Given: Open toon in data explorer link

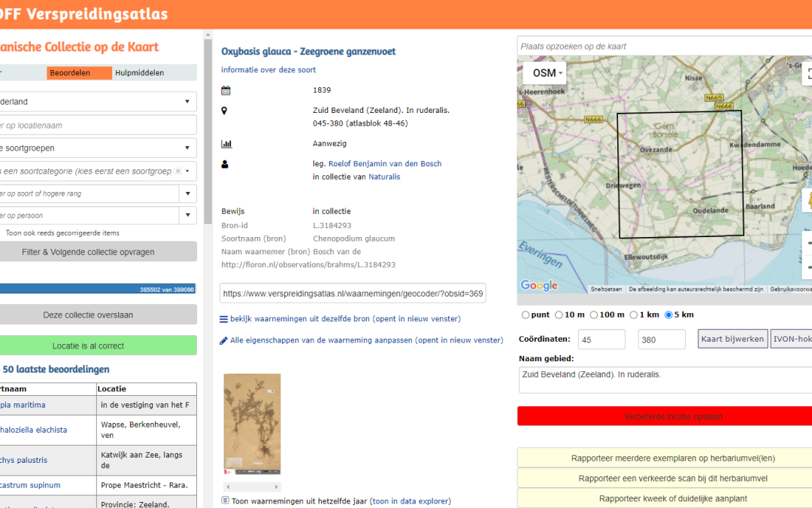Looking at the screenshot, I should coord(411,501).
